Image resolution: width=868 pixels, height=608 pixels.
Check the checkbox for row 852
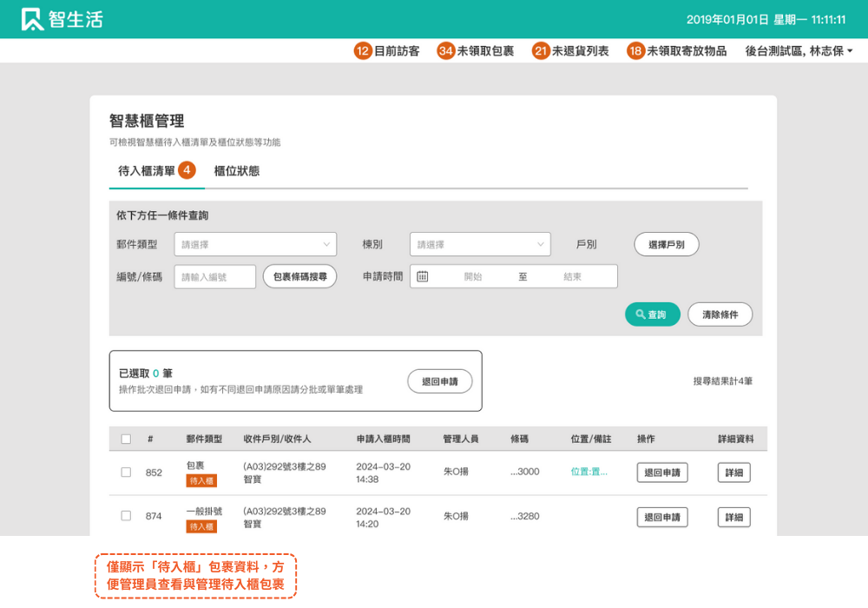point(126,473)
